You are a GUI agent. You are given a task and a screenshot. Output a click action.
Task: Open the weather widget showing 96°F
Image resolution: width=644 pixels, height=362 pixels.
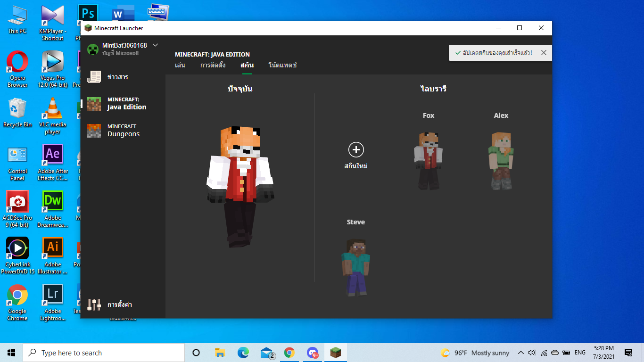click(475, 353)
